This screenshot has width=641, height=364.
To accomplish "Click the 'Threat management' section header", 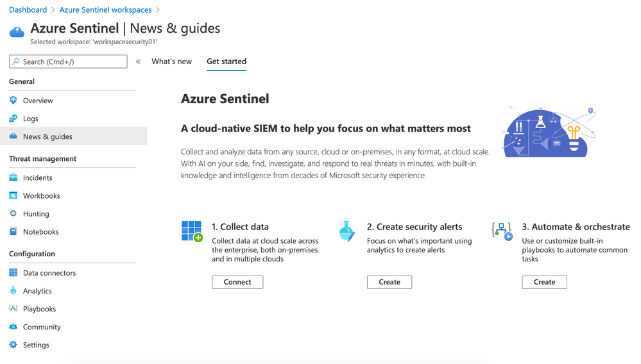I will pos(42,158).
